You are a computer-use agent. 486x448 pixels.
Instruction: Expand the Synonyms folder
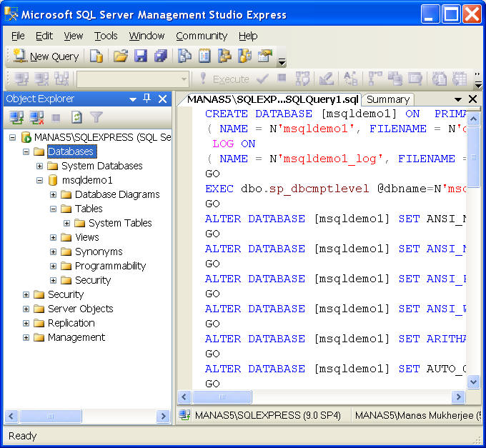click(x=54, y=252)
